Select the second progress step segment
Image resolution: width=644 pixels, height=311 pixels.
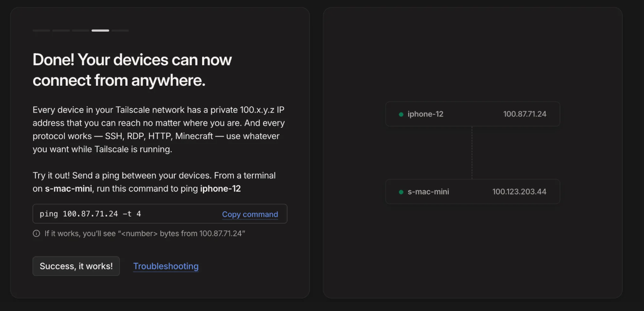pos(61,31)
